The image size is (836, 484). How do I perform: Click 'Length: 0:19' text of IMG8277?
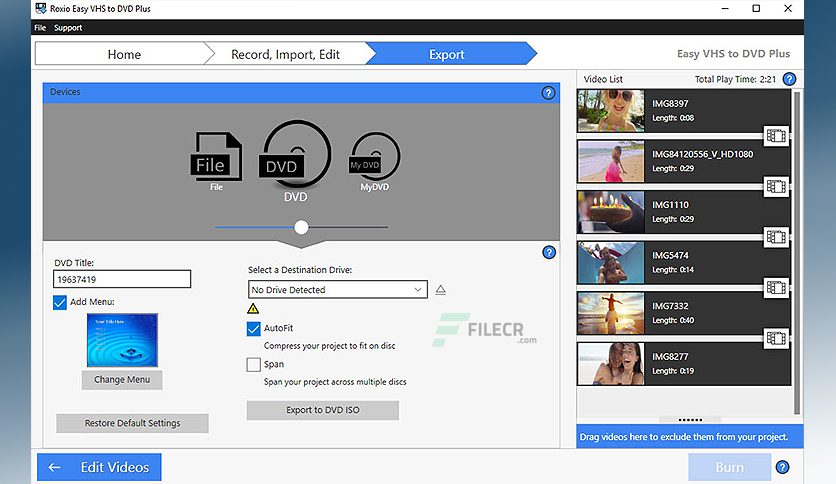click(673, 371)
